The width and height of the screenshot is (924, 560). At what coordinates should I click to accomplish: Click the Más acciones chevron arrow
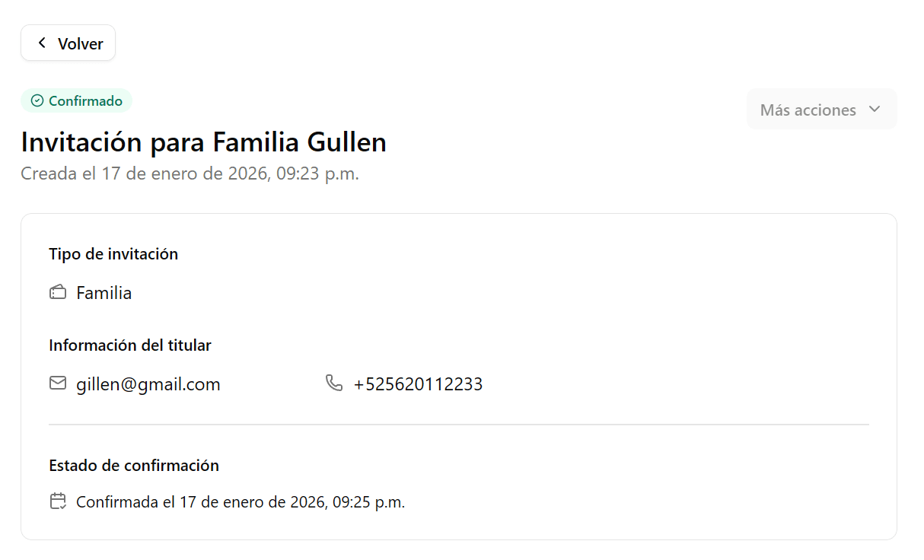pos(875,110)
